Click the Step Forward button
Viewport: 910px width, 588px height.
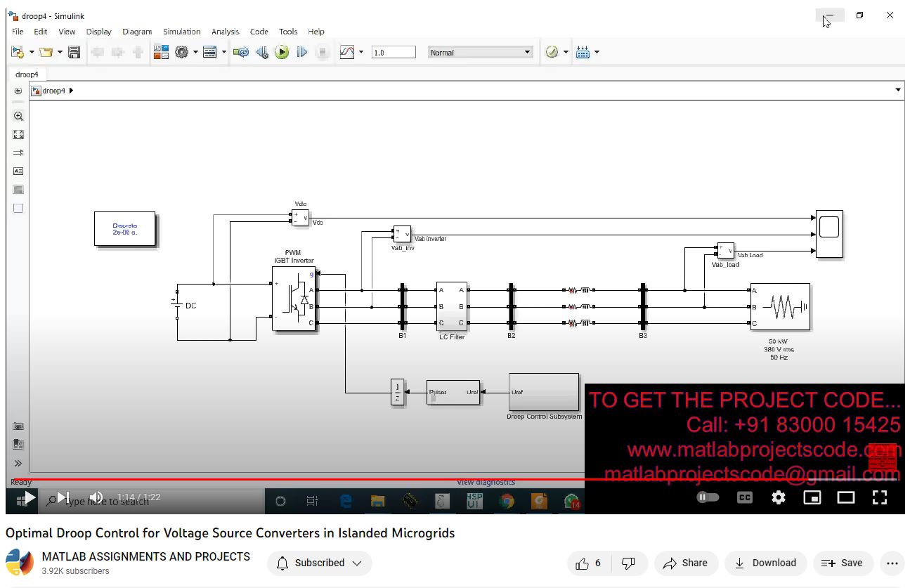click(x=302, y=52)
